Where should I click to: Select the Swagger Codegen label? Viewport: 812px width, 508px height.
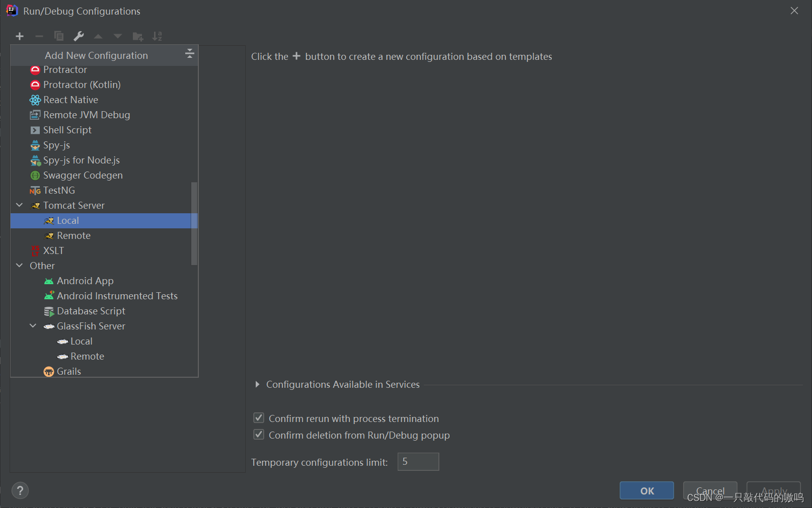click(x=83, y=176)
